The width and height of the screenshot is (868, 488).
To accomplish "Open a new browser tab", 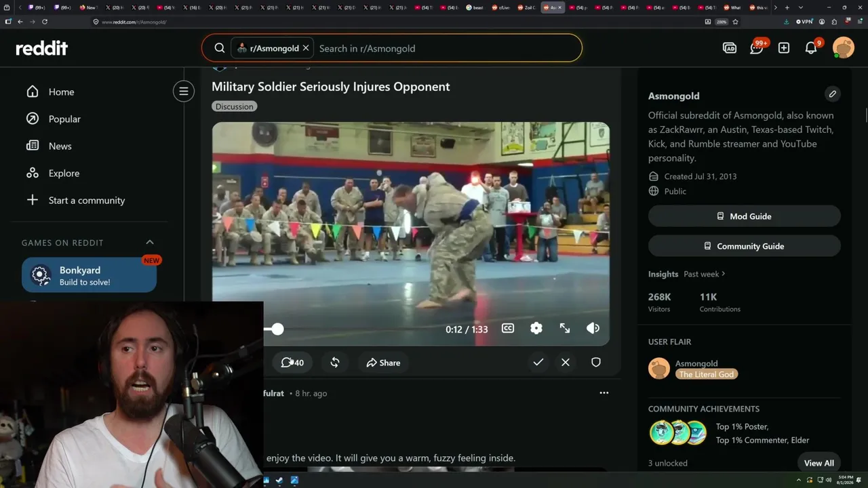I will (x=787, y=7).
